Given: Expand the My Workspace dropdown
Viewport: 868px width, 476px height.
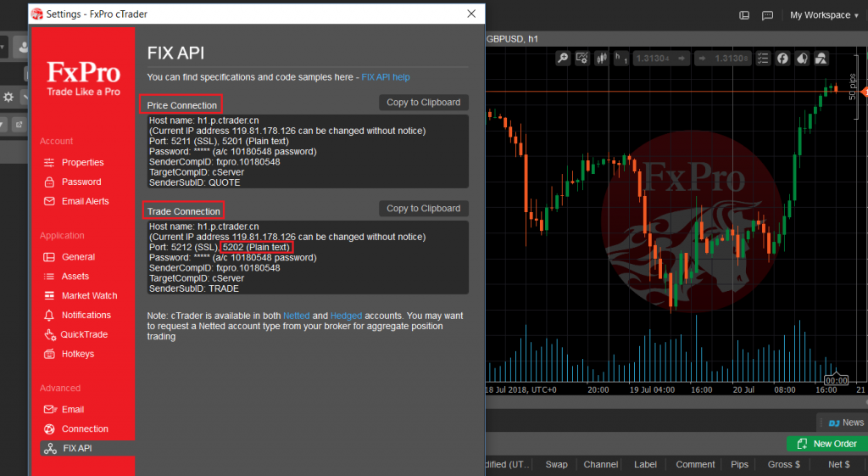Looking at the screenshot, I should click(824, 15).
